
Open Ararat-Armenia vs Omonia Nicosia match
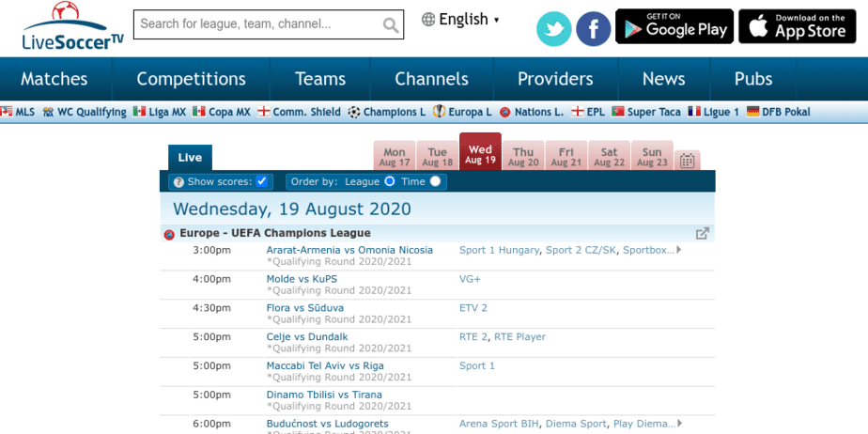point(349,250)
